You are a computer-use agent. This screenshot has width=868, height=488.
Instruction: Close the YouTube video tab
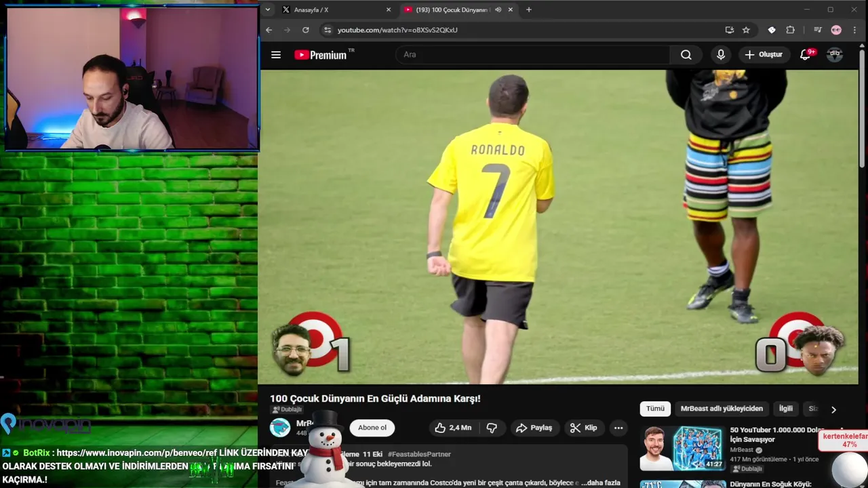511,9
